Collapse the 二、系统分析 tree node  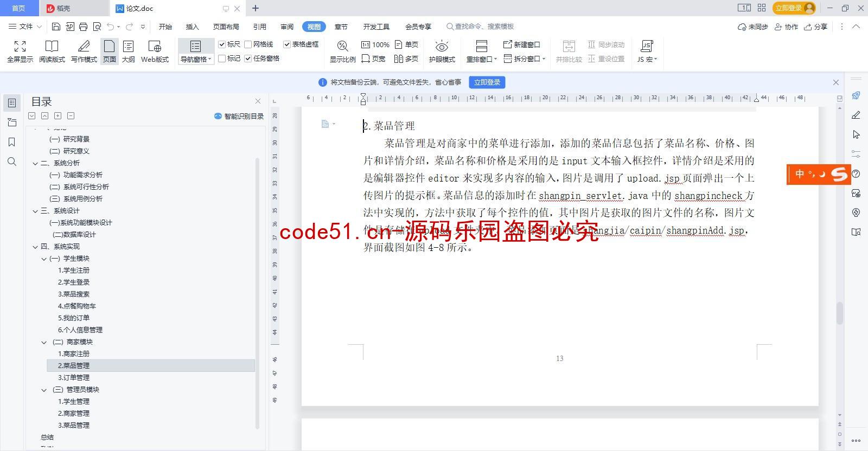pos(35,163)
